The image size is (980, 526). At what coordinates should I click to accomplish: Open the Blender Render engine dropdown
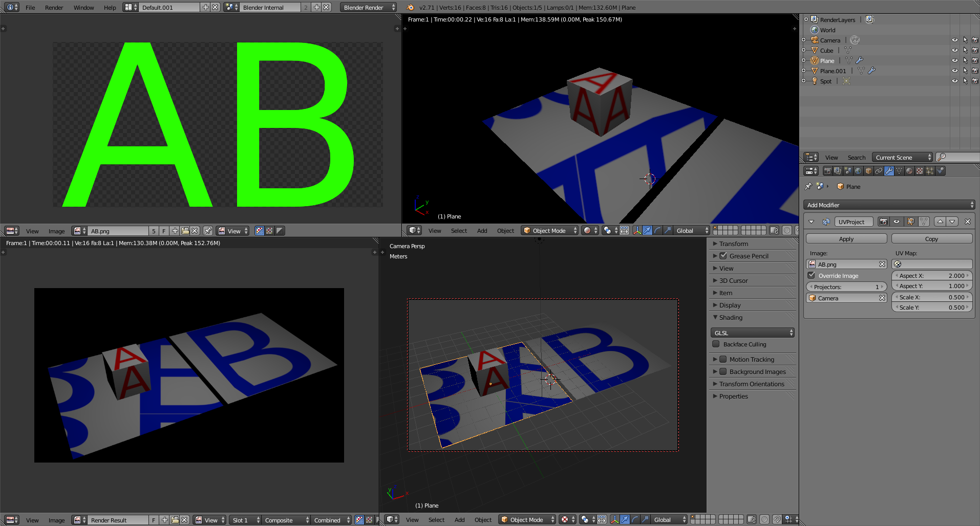(369, 7)
